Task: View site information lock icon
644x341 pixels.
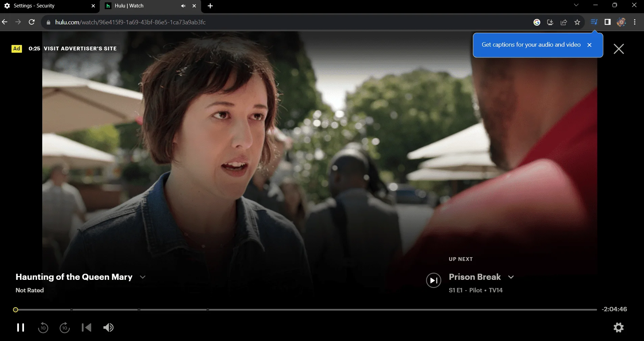Action: pyautogui.click(x=48, y=22)
